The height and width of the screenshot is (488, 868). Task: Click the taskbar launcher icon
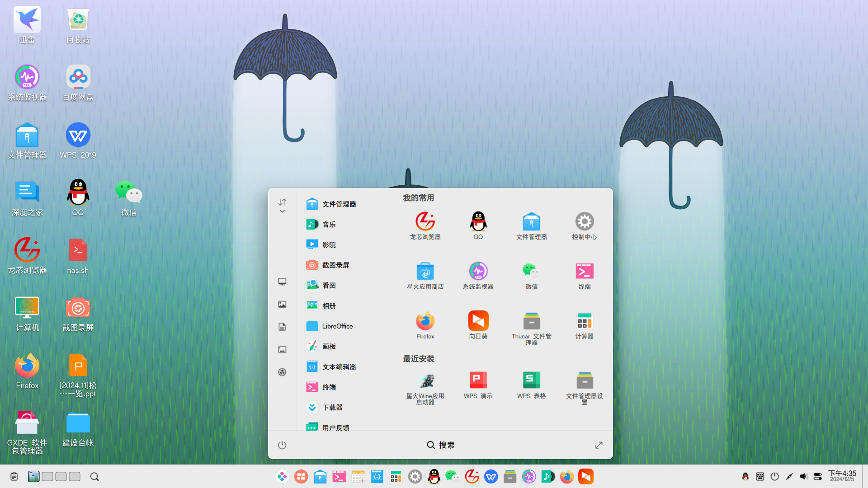coord(282,476)
